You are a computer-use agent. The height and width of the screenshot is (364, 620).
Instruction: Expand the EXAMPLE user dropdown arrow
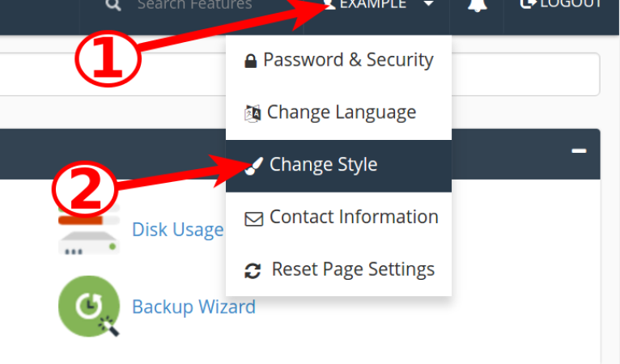click(x=429, y=4)
